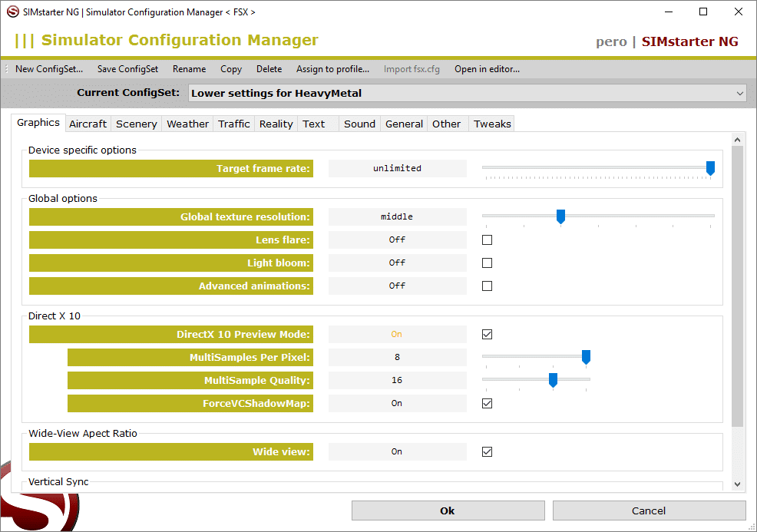Enable the Lens flare checkbox
757x532 pixels.
[x=487, y=240]
